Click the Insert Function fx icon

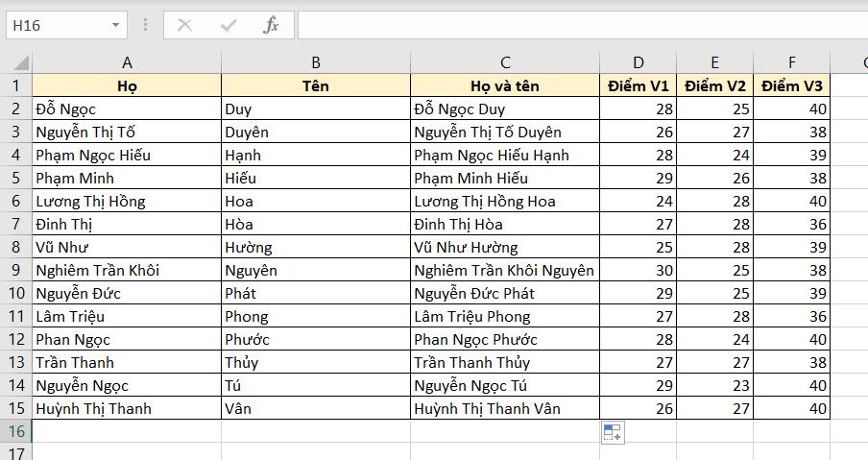click(271, 25)
